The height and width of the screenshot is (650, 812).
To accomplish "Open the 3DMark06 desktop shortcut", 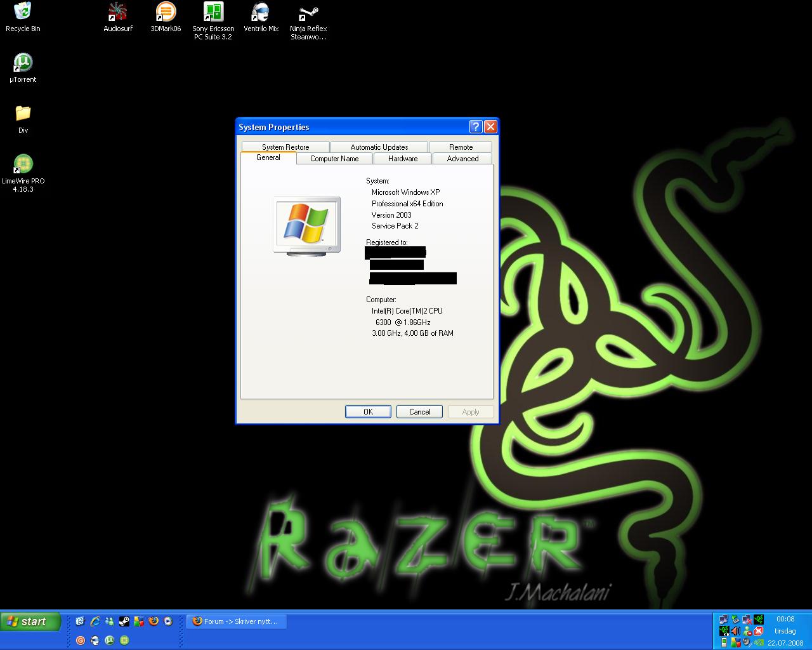I will (x=166, y=17).
